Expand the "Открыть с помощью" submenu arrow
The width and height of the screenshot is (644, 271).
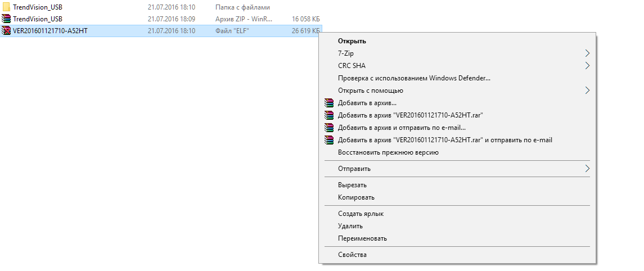tap(587, 91)
